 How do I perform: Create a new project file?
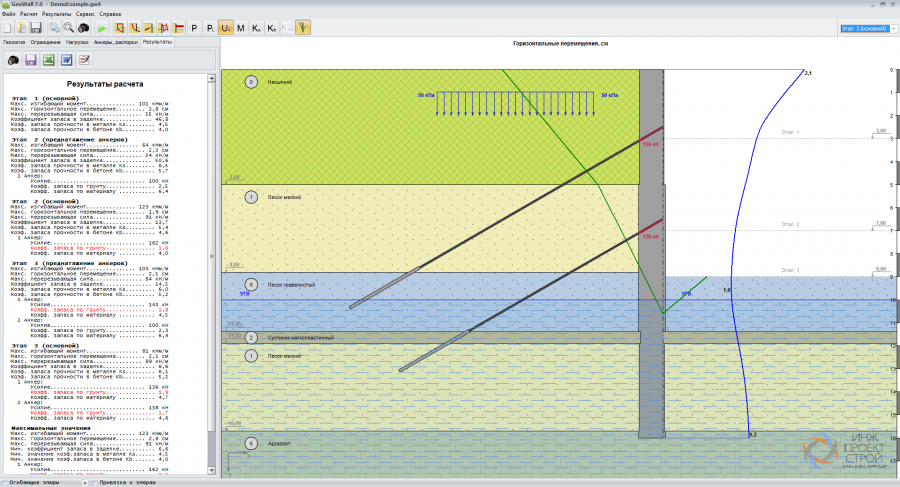(7, 28)
